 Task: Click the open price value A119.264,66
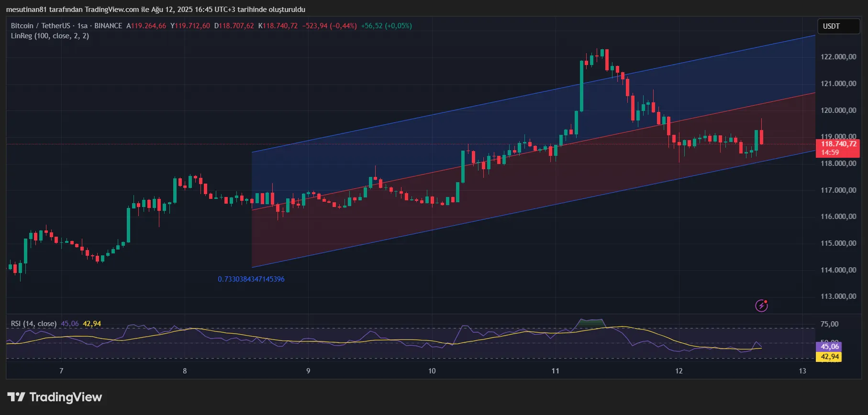(x=146, y=26)
